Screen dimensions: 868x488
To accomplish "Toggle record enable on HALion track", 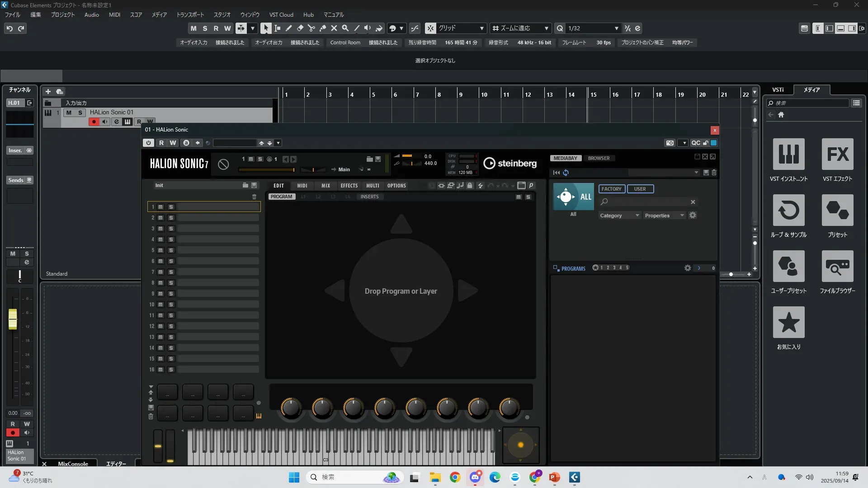I will (94, 122).
